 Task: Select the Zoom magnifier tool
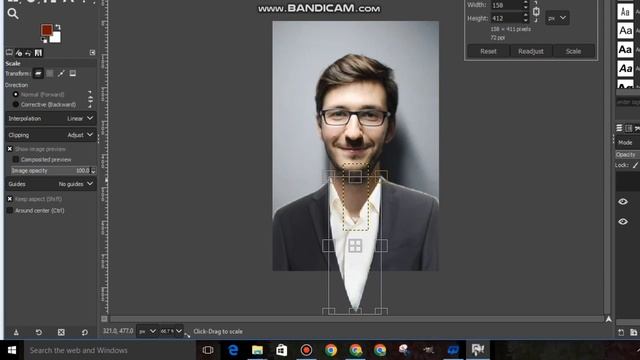(x=13, y=14)
